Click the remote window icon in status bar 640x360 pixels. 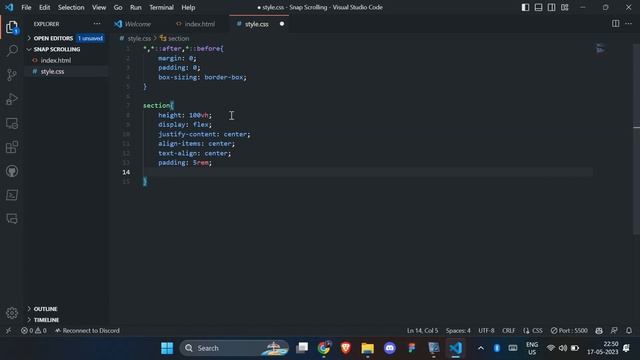coord(9,331)
